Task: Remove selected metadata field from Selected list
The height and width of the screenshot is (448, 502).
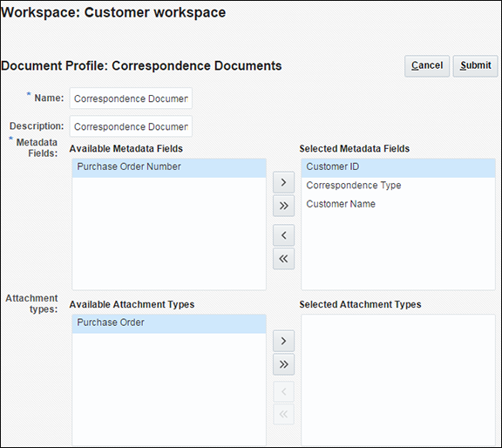Action: pyautogui.click(x=283, y=235)
